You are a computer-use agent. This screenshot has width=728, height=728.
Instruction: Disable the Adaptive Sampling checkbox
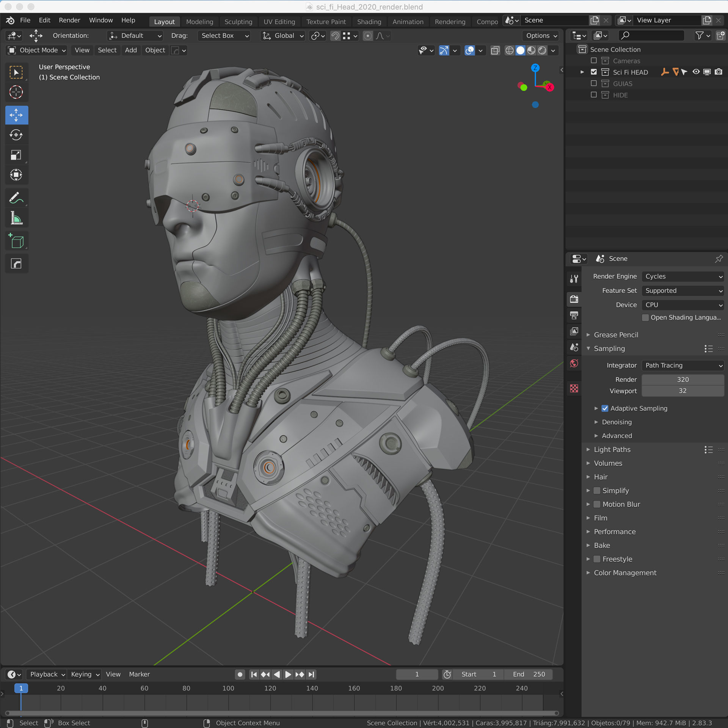[x=605, y=408]
